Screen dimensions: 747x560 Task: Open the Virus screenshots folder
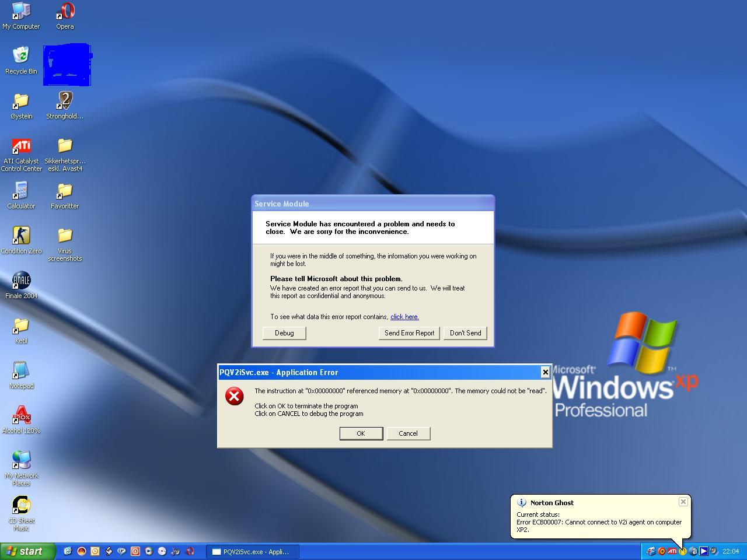(x=65, y=244)
